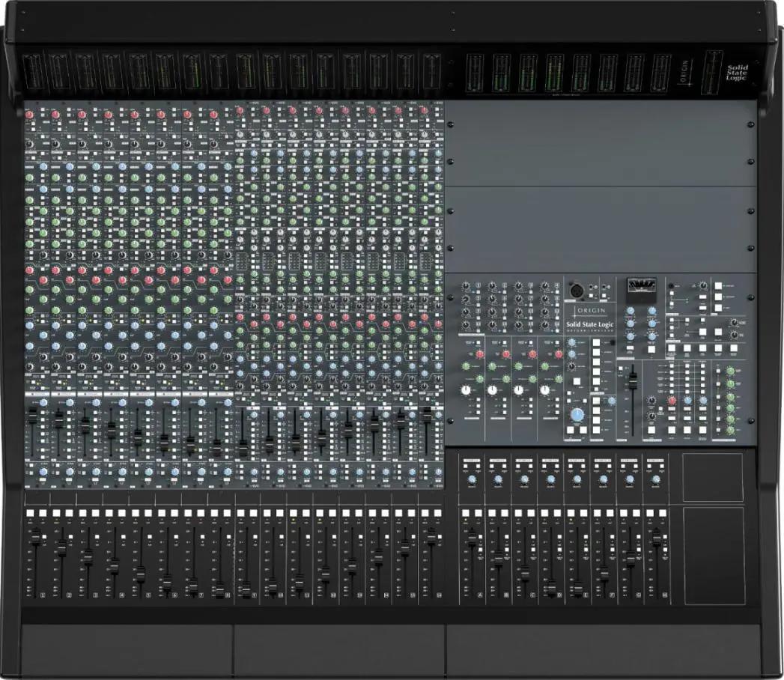Click the small blank square beside group H
The image size is (784, 680).
(x=713, y=476)
